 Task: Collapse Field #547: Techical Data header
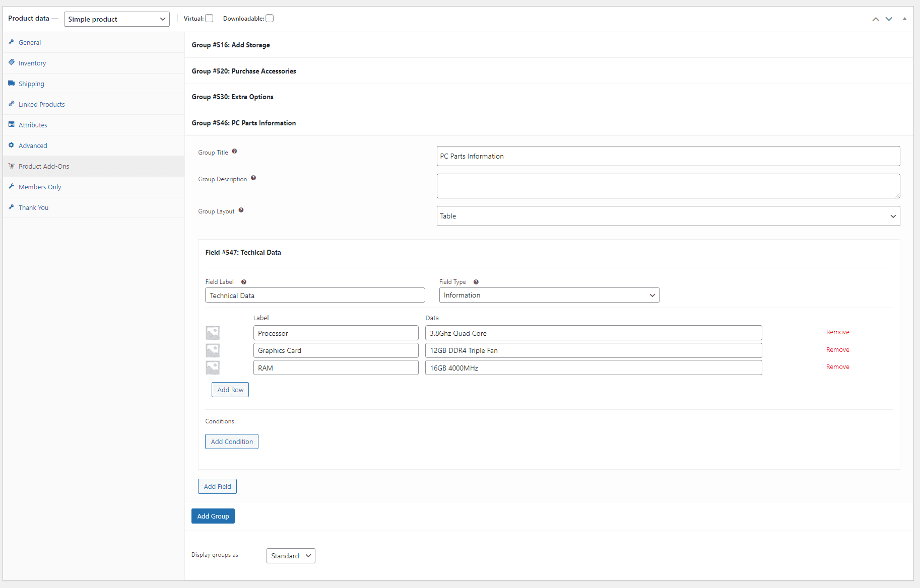coord(549,252)
